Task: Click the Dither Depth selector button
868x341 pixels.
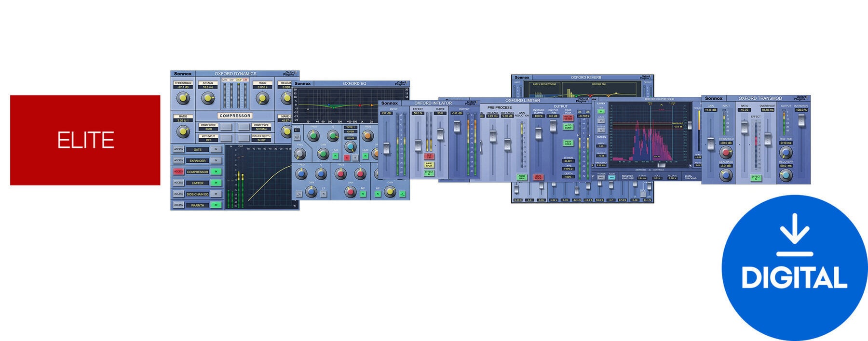Action: 244,138
